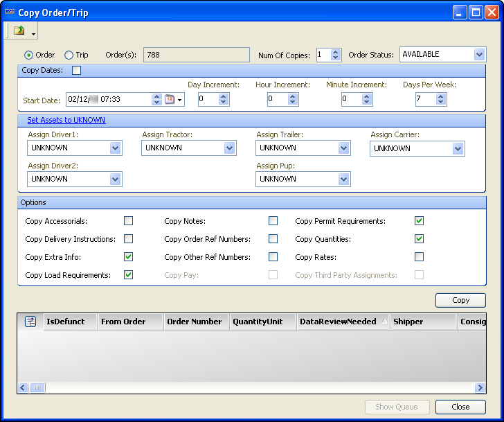Viewport: 504px width, 422px height.
Task: Increase the Num Of Copies value
Action: (x=336, y=52)
